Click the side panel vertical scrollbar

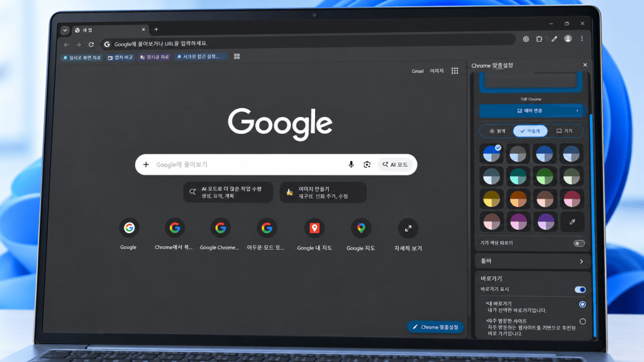591,225
